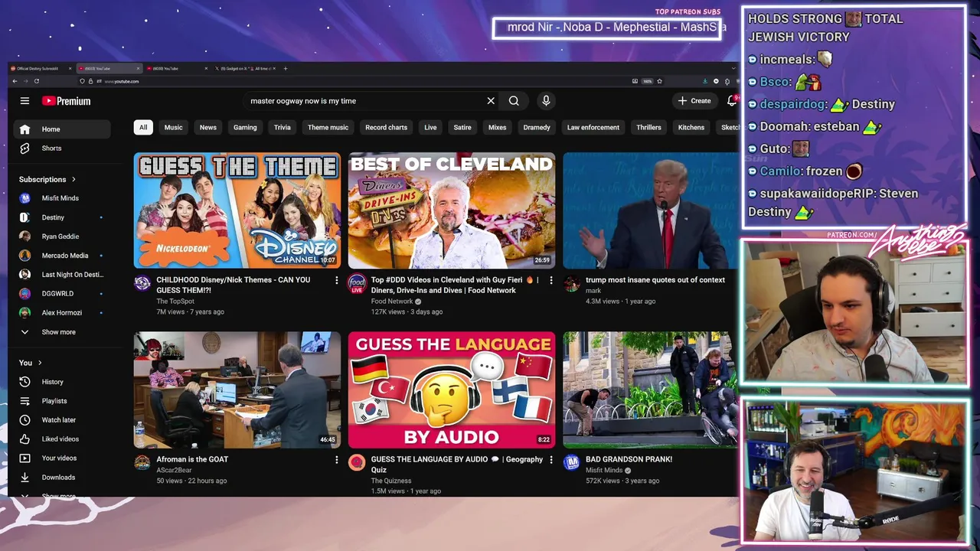Select the Music filter chip
980x551 pixels.
174,128
